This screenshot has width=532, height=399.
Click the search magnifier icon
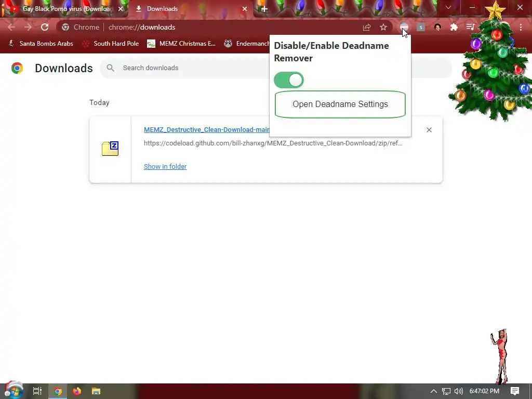pos(110,68)
